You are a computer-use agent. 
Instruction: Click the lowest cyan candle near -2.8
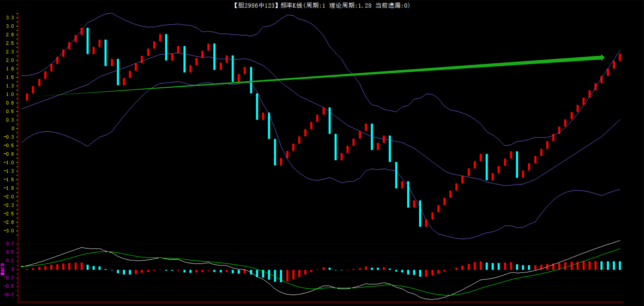(420, 214)
